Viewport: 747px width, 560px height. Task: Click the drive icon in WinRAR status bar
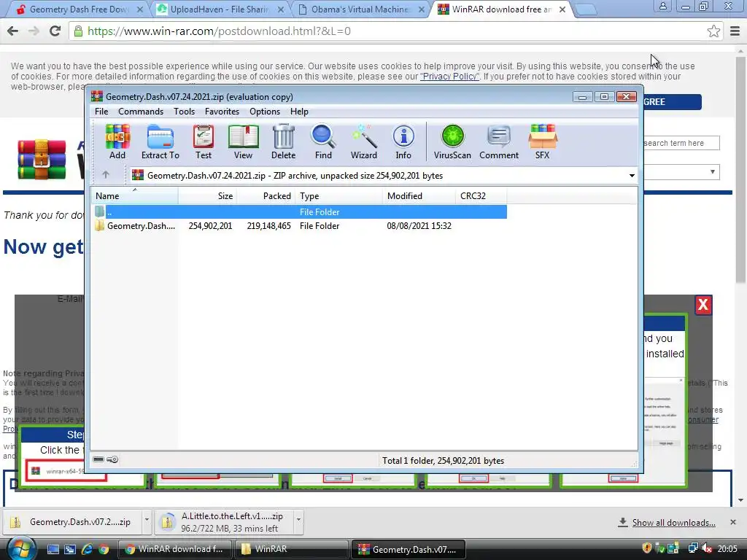pos(98,459)
